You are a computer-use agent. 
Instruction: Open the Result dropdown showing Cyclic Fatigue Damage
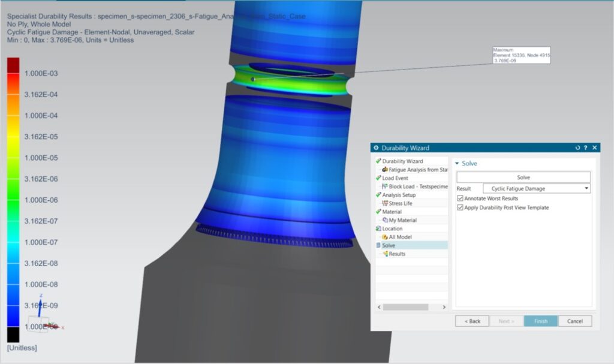click(x=536, y=188)
